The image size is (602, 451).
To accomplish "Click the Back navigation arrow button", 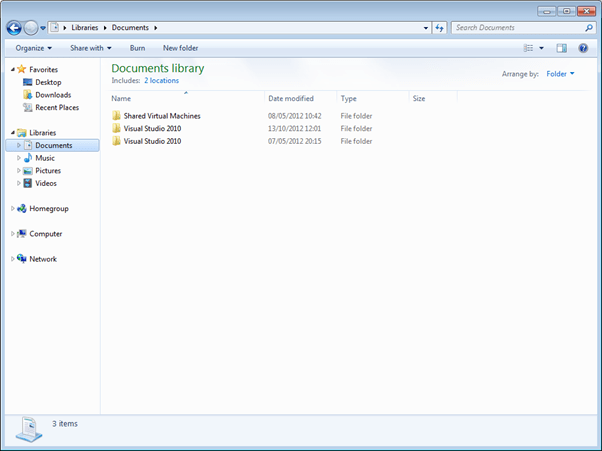I will click(14, 28).
